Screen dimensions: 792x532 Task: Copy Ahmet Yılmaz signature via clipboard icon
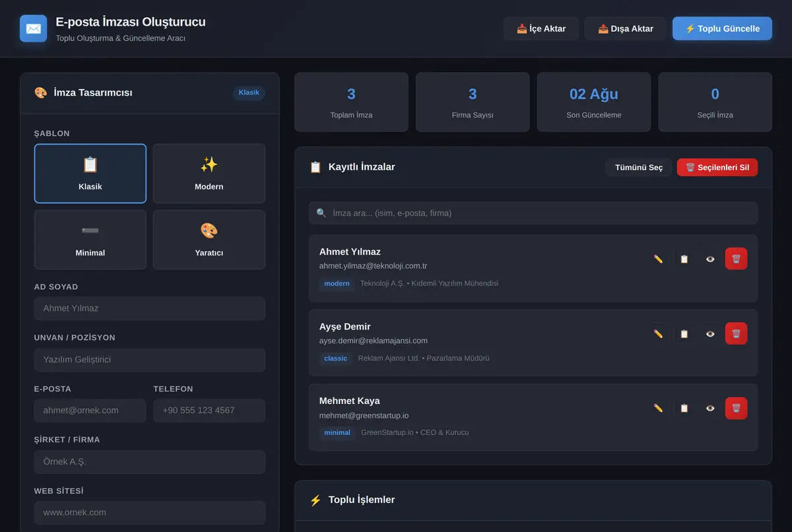684,259
